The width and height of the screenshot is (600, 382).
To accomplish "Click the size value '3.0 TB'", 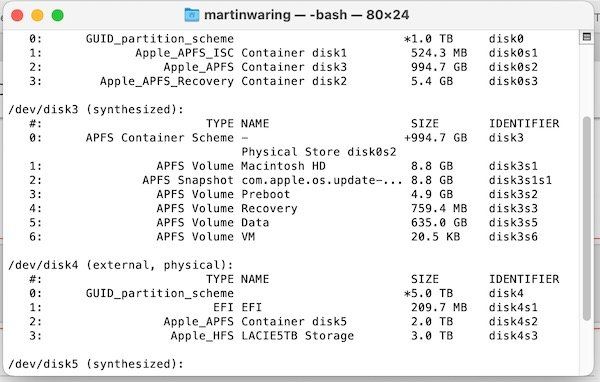I will (432, 336).
